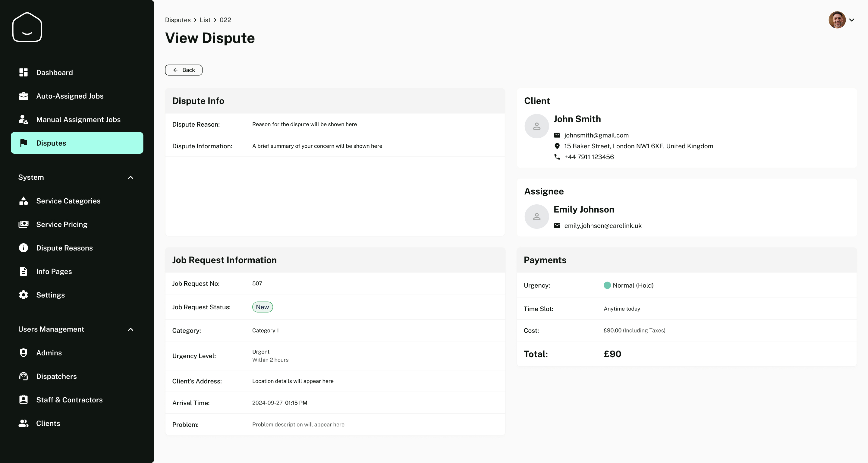
Task: Click the List breadcrumb link
Action: pos(205,20)
